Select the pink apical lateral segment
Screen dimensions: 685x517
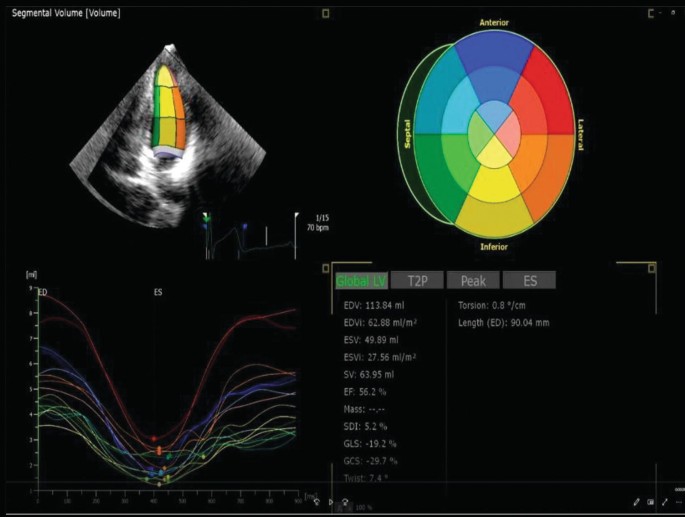tap(510, 135)
